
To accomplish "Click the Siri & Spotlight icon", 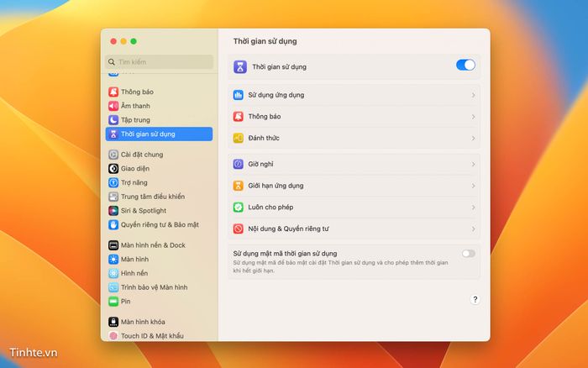I will tap(113, 211).
